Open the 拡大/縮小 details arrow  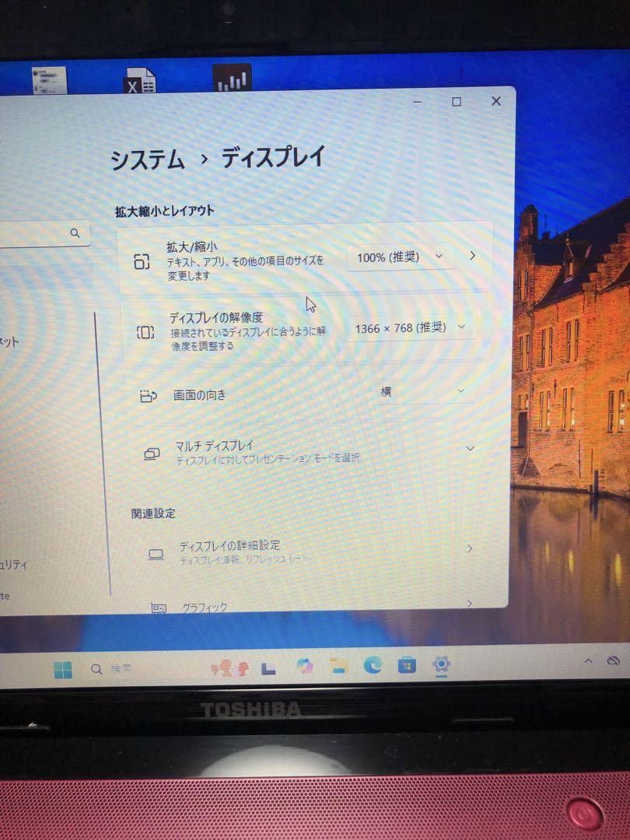[472, 256]
